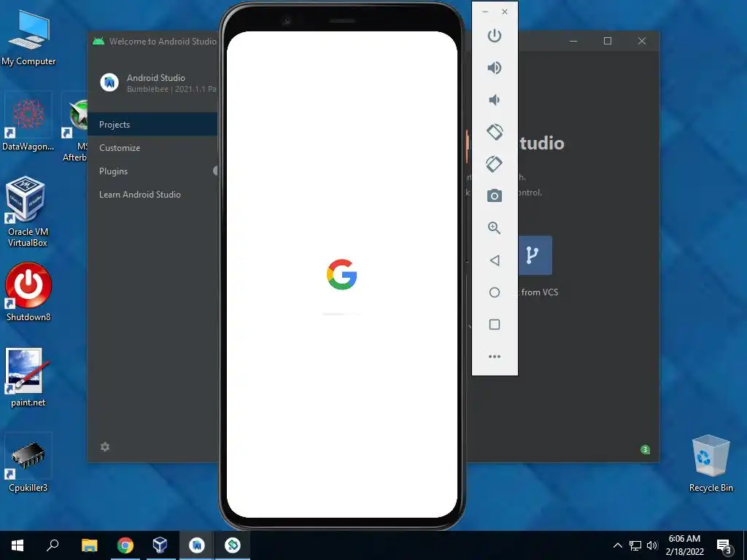Open emulator extended controls (three dots)
The image size is (747, 560).
point(495,356)
